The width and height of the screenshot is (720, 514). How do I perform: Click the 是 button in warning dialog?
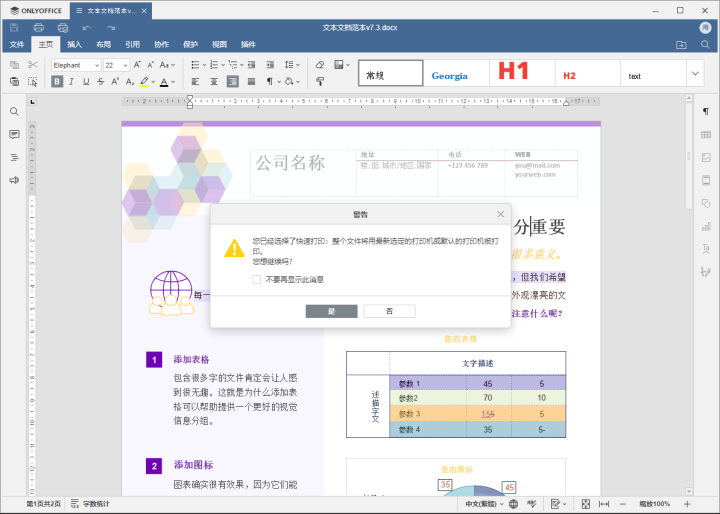pyautogui.click(x=331, y=311)
